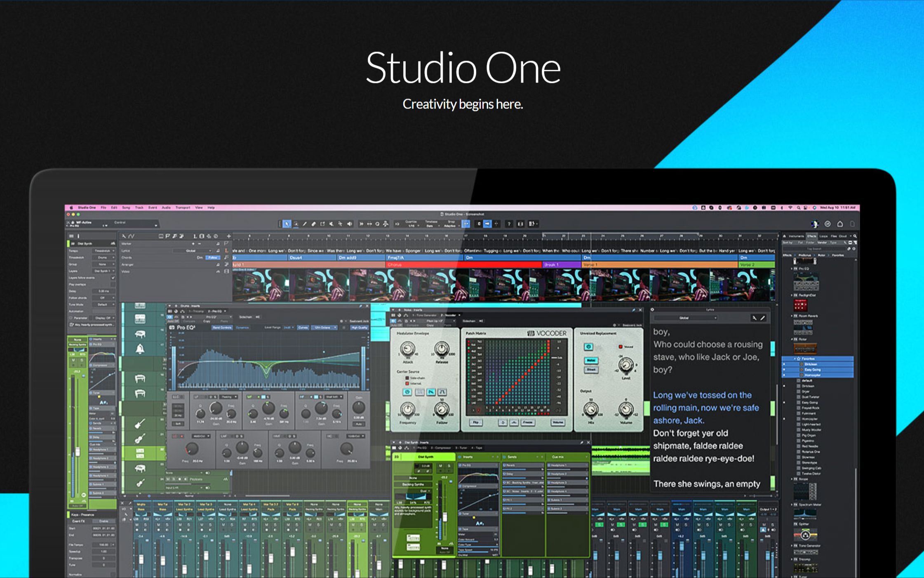The height and width of the screenshot is (578, 924).
Task: Select Side-chain carrier source in Vocoder
Action: (407, 377)
